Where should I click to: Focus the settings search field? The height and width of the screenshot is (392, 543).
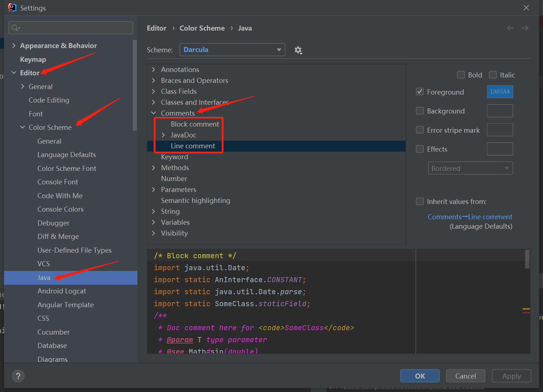(71, 28)
